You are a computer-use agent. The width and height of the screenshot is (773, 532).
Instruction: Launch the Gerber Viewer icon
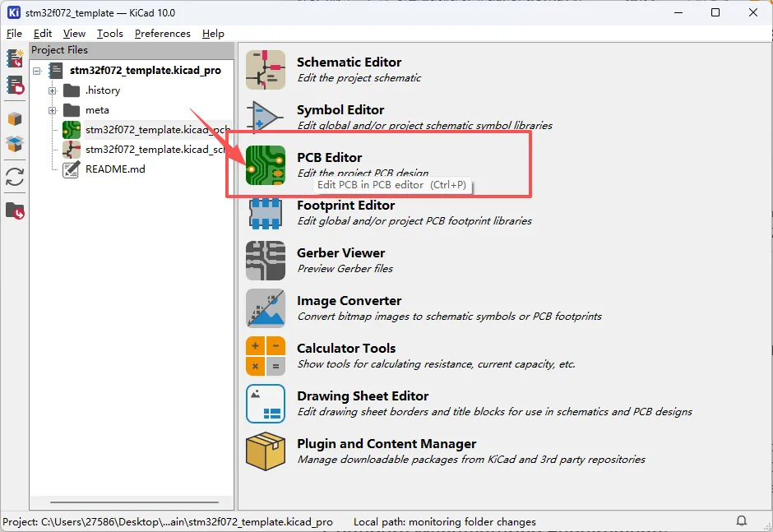(x=266, y=261)
